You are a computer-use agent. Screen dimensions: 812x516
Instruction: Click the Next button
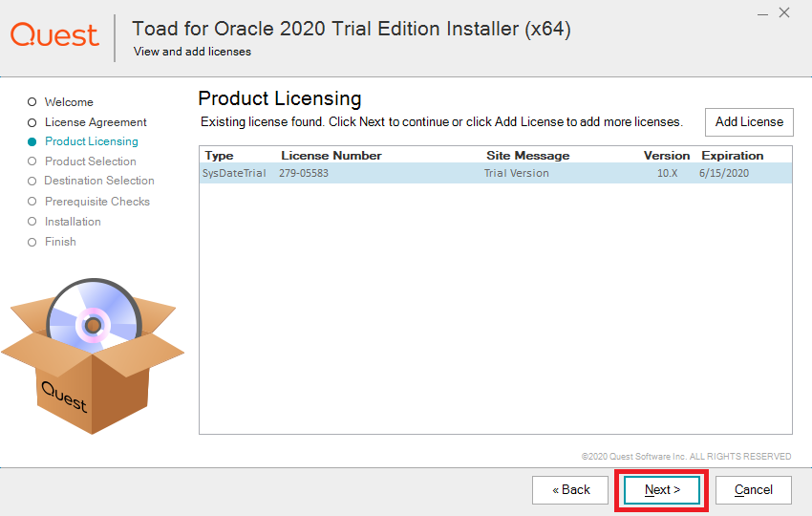click(662, 490)
